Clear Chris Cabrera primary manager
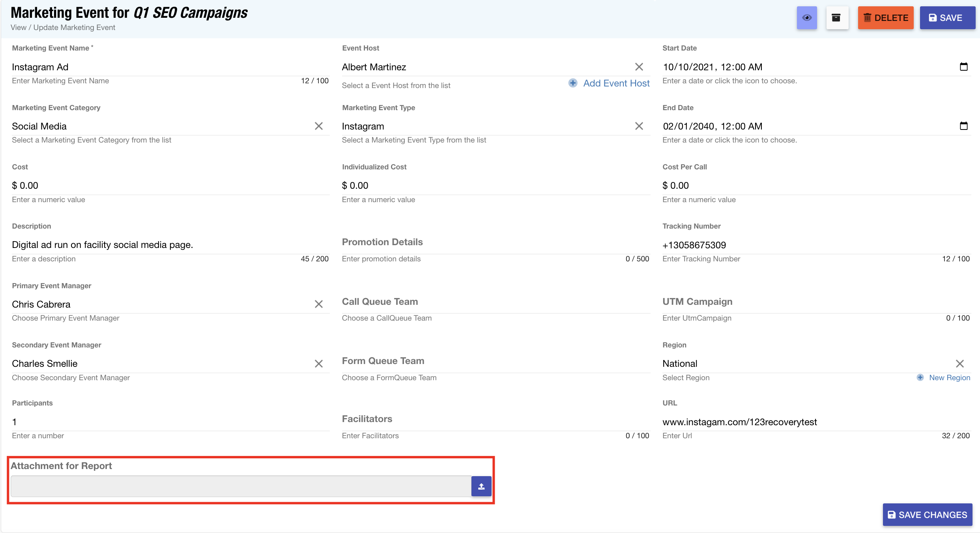980x533 pixels. point(319,304)
